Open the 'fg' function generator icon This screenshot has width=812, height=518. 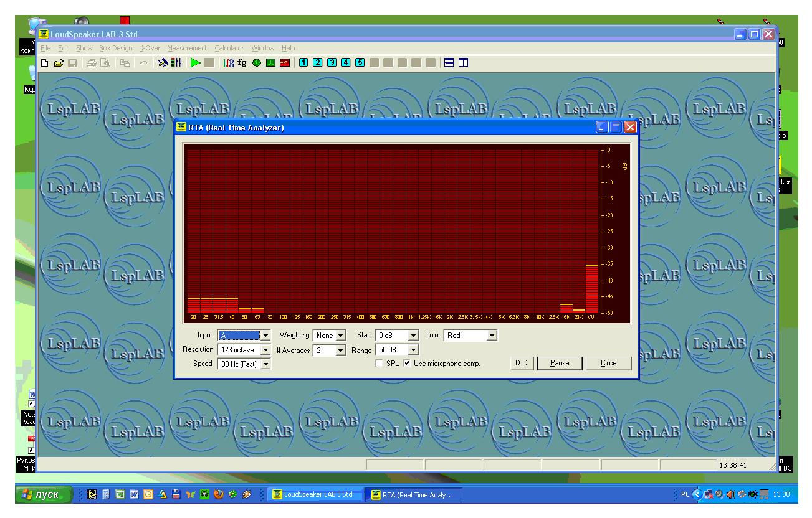coord(242,63)
